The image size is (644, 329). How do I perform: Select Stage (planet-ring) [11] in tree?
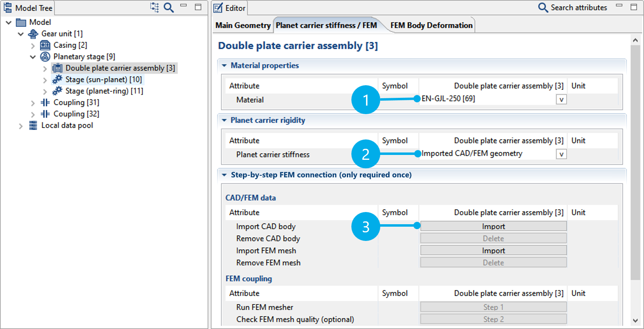click(x=104, y=91)
